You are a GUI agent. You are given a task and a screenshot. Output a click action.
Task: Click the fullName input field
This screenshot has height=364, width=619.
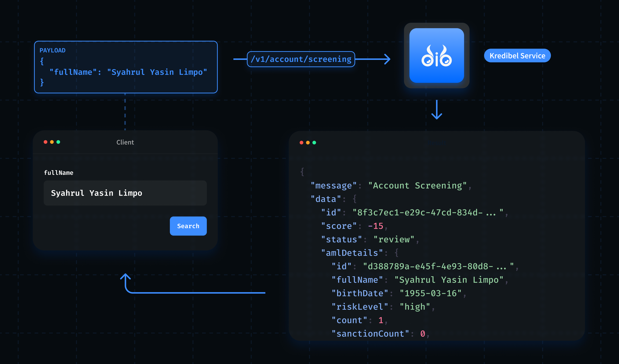(x=125, y=193)
